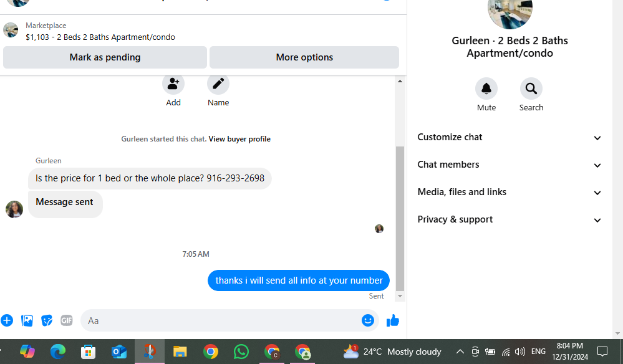Open the GIF picker

point(67,320)
